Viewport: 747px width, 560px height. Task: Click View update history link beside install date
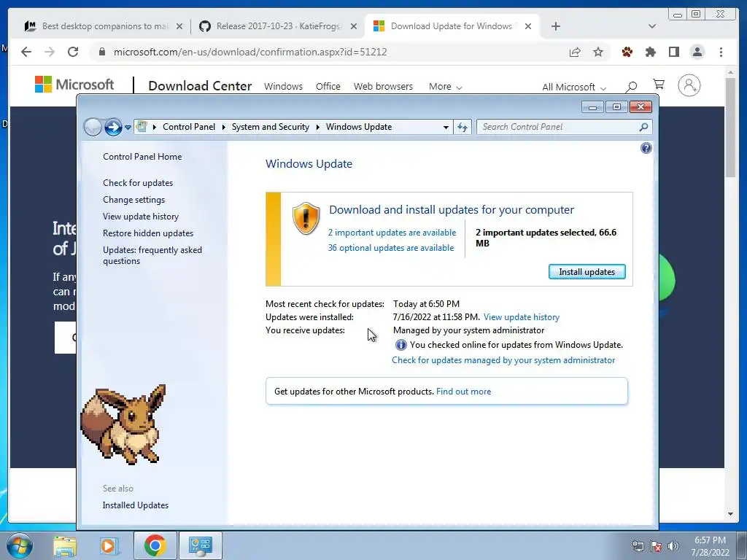[x=521, y=317]
